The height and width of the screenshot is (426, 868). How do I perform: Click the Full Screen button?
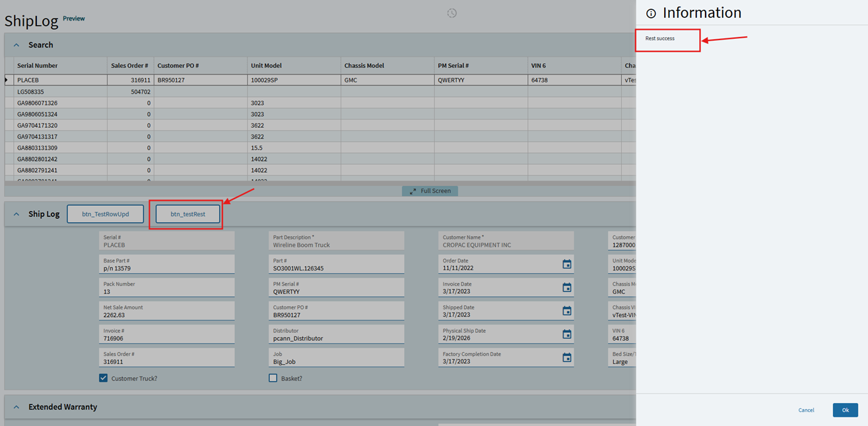click(x=430, y=191)
